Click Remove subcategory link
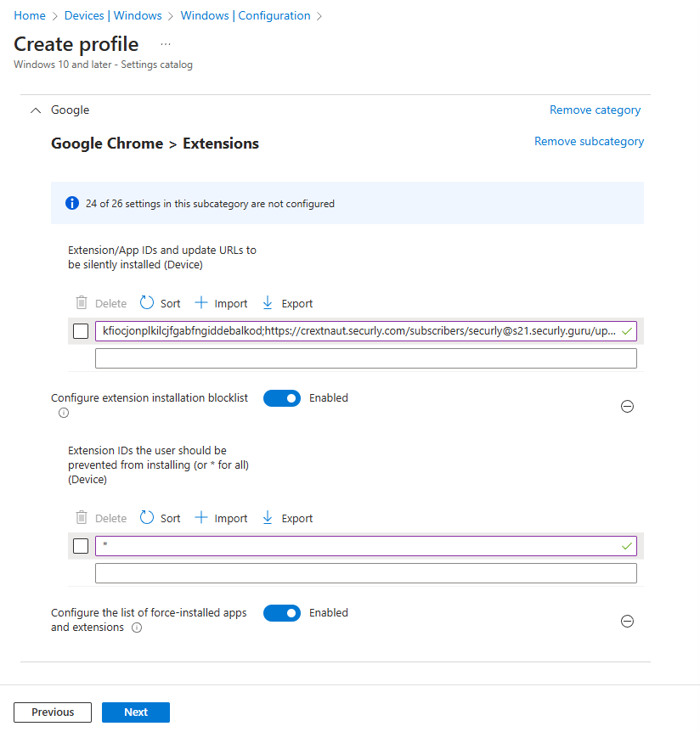Screen dimensions: 700x732 click(x=589, y=142)
